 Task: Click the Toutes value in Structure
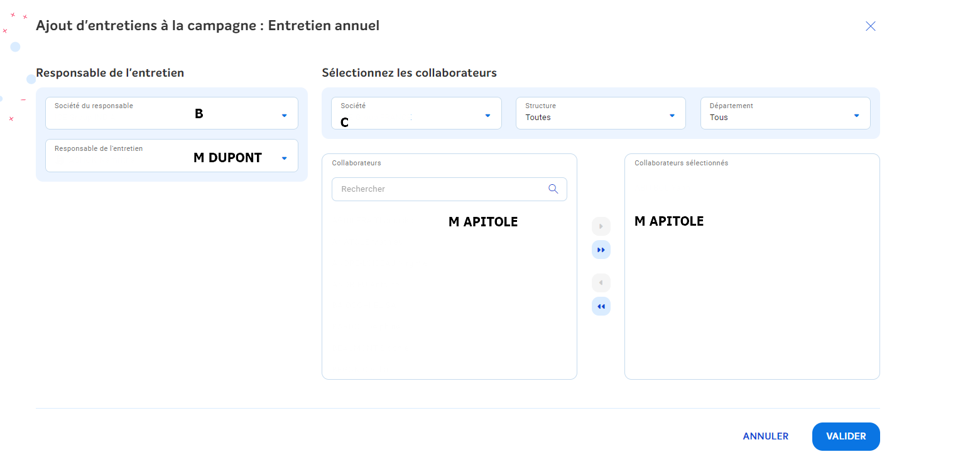click(x=538, y=118)
